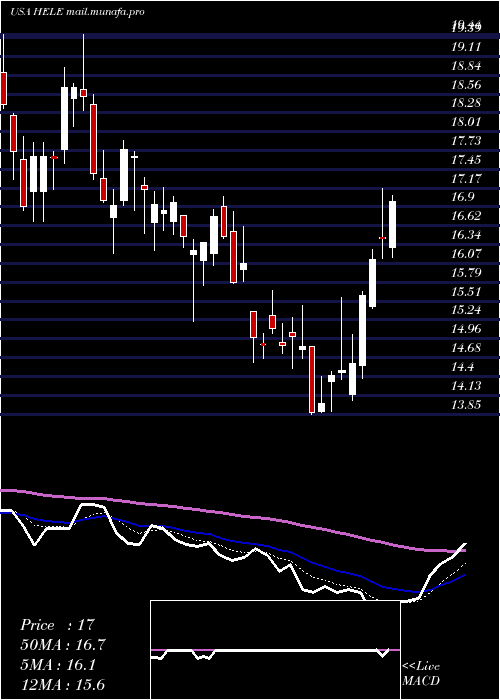Click the 16.62 price axis label
This screenshot has height=700, width=500.
pyautogui.click(x=466, y=216)
